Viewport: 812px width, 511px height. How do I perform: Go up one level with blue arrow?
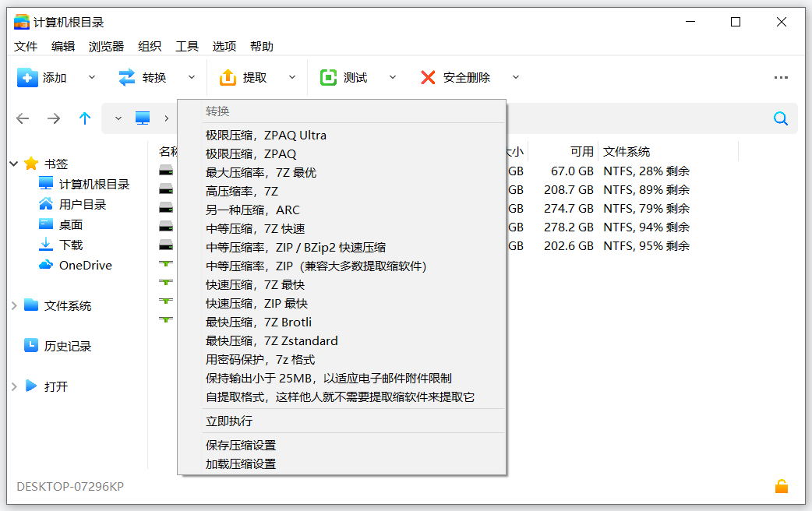[x=85, y=118]
